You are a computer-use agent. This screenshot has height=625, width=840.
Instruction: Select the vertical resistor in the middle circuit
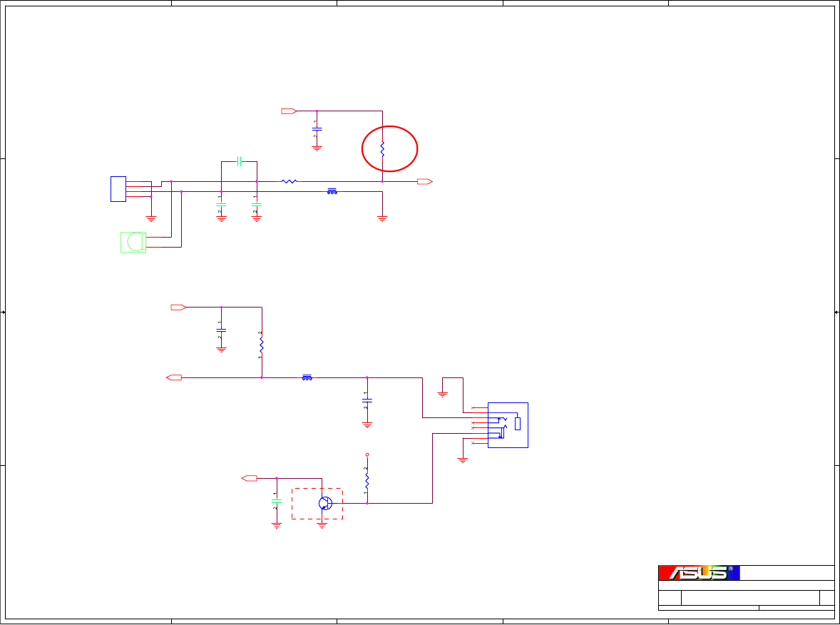pyautogui.click(x=262, y=344)
